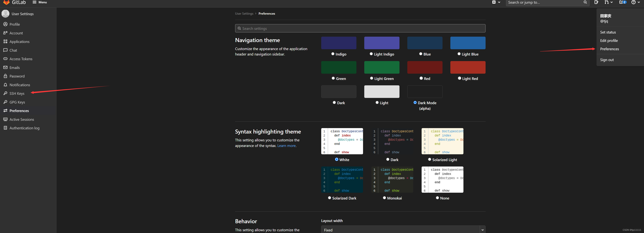Click the Notifications bell icon

[5, 85]
